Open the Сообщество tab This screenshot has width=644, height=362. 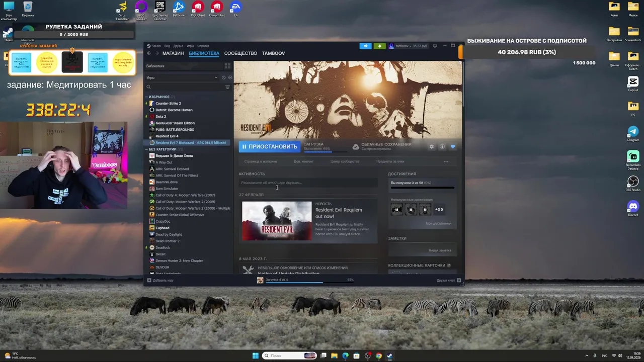point(240,53)
